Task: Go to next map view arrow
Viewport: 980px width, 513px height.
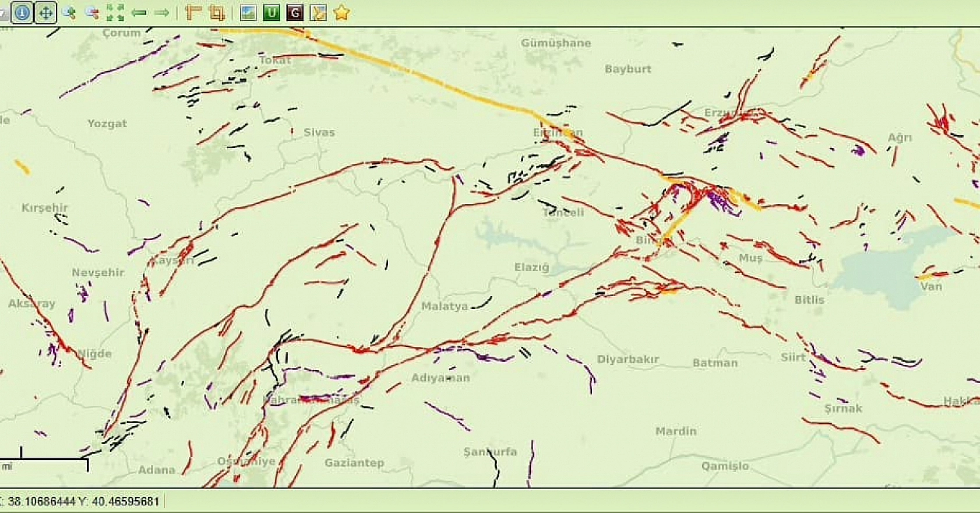Action: [x=162, y=12]
